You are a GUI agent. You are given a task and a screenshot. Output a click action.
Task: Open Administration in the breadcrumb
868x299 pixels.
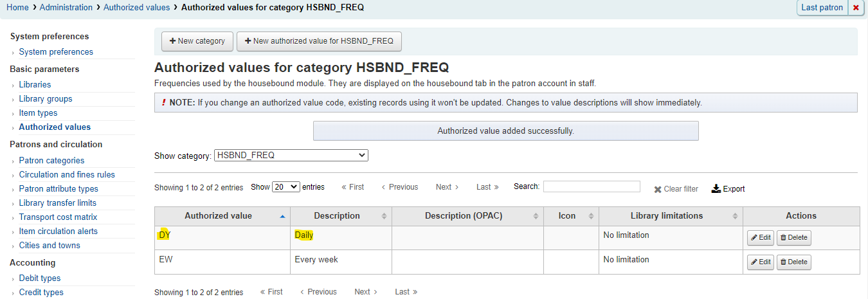click(66, 7)
